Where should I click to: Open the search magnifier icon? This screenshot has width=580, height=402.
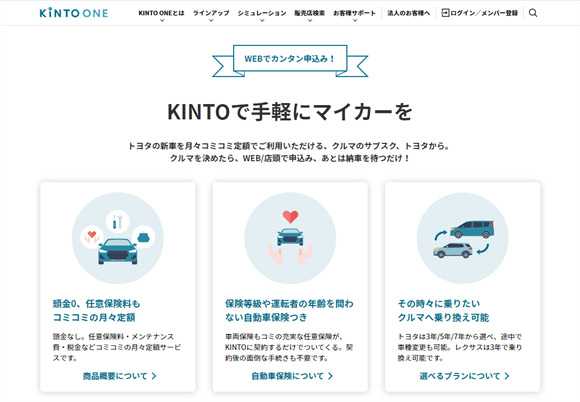[533, 13]
